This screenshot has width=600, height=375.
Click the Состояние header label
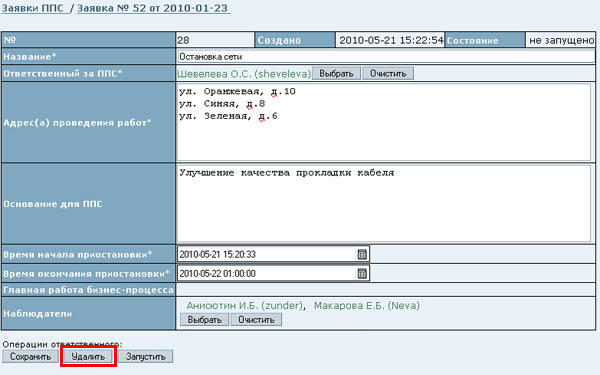473,40
